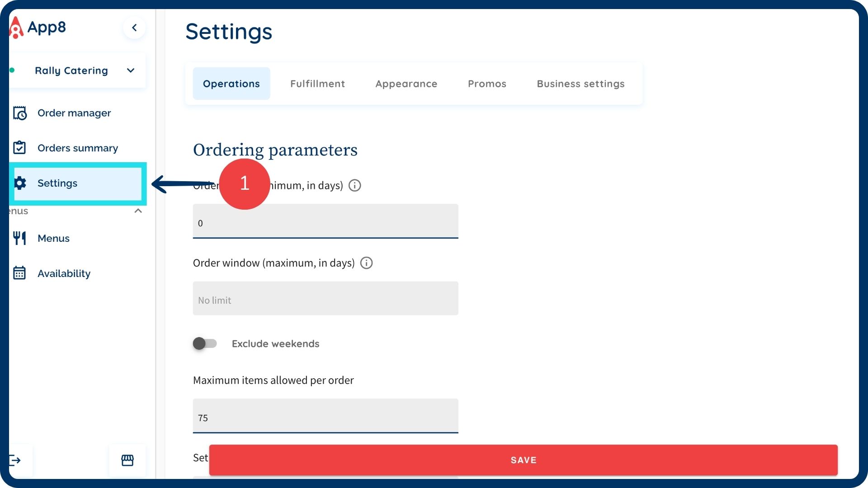Image resolution: width=868 pixels, height=488 pixels.
Task: Click the logout arrow icon at bottom left
Action: click(15, 460)
